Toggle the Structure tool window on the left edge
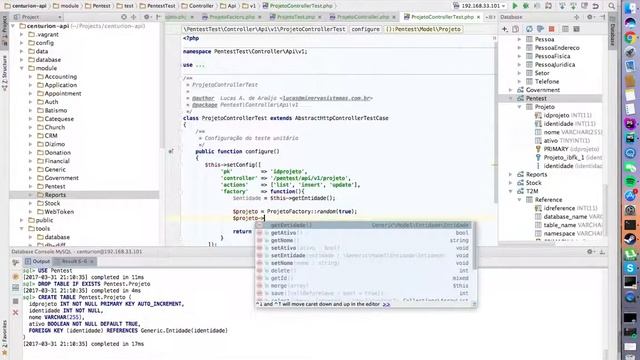Image resolution: width=640 pixels, height=360 pixels. coord(4,73)
